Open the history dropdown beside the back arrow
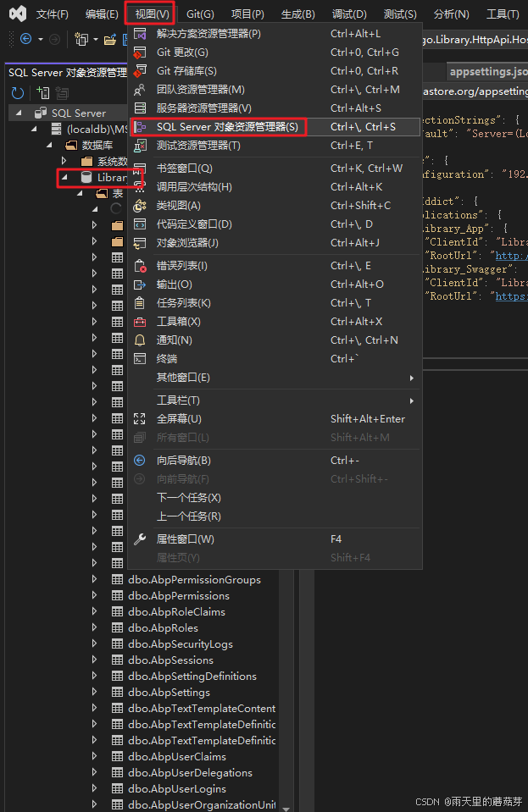 click(x=41, y=39)
